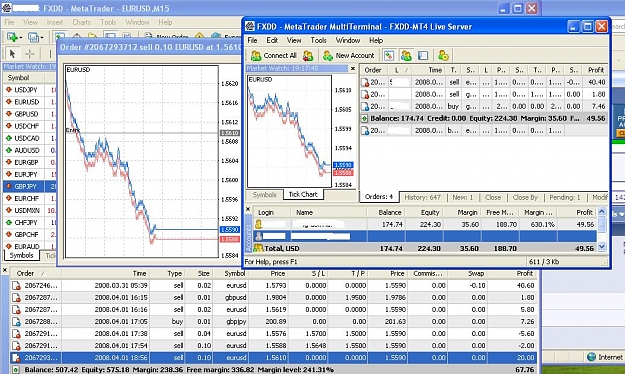Click New Account in MultiTerminal toolbar
The width and height of the screenshot is (625, 374).
pos(349,55)
